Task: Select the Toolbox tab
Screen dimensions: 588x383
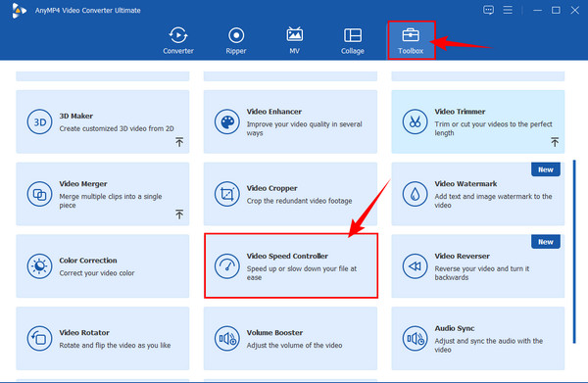Action: (411, 40)
